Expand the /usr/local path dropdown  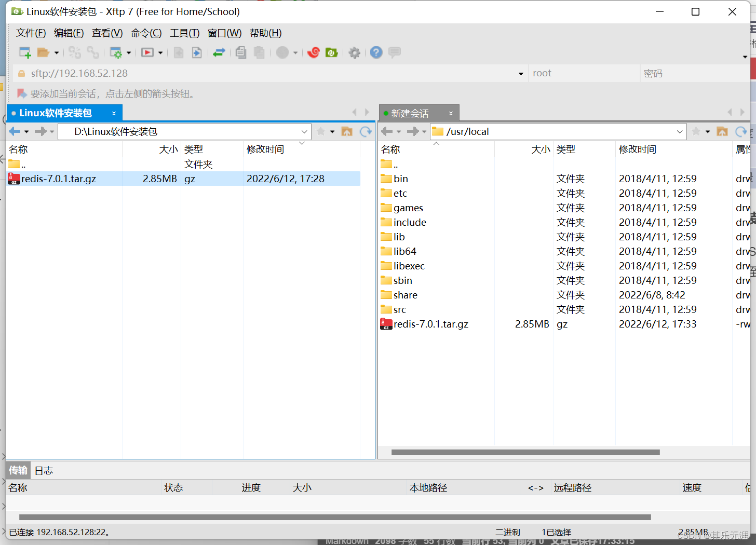680,132
